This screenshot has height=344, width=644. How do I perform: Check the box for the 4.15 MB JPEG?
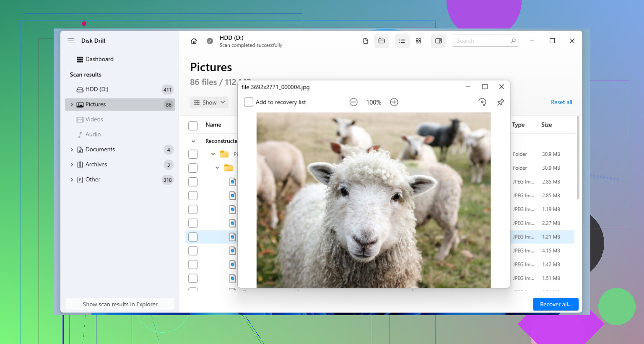click(193, 251)
